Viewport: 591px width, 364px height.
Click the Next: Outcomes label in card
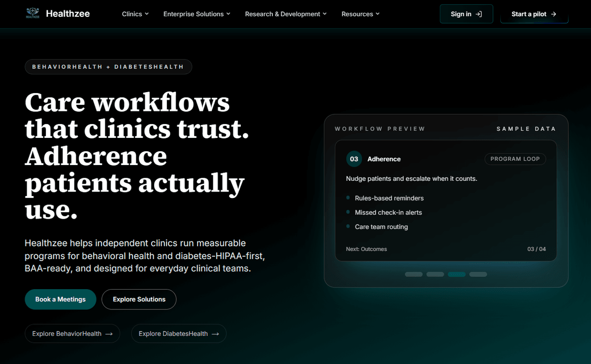(366, 249)
